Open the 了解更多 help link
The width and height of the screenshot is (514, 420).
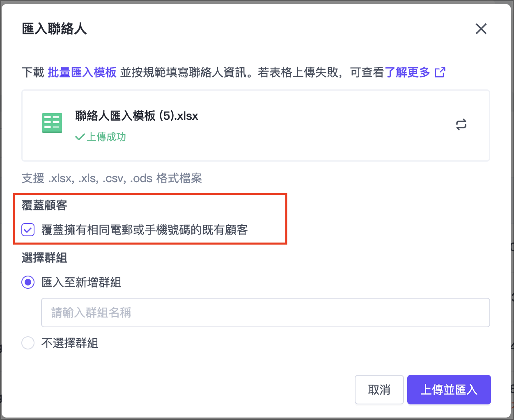click(x=407, y=73)
